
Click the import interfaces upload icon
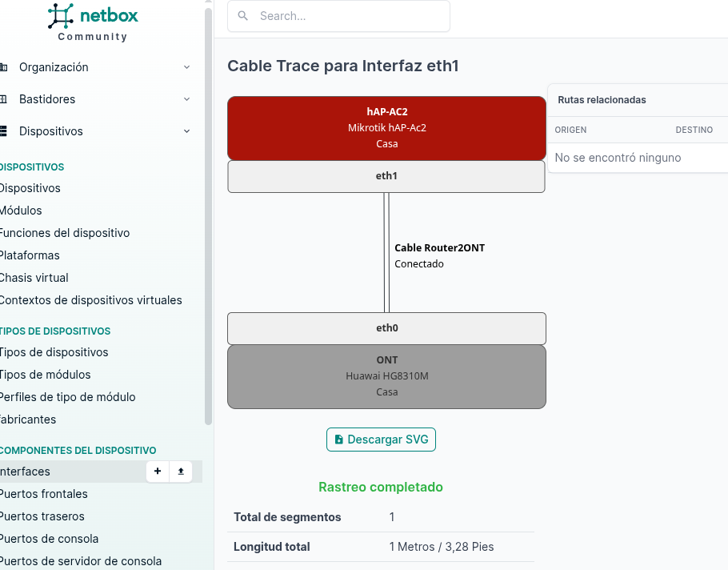coord(181,472)
